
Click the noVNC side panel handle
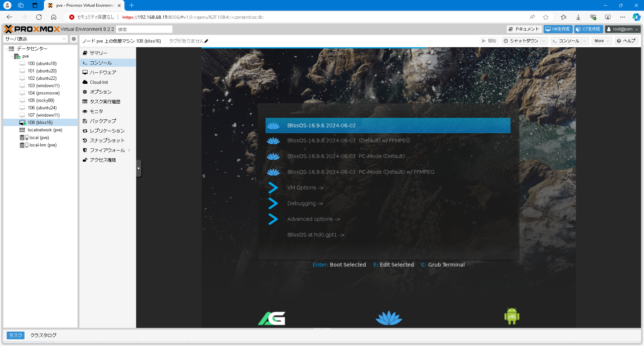tap(139, 168)
